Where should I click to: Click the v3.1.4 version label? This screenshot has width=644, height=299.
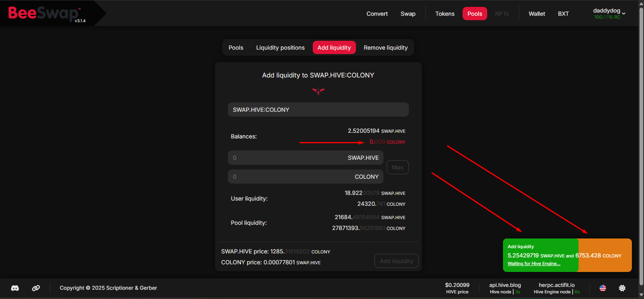click(80, 21)
